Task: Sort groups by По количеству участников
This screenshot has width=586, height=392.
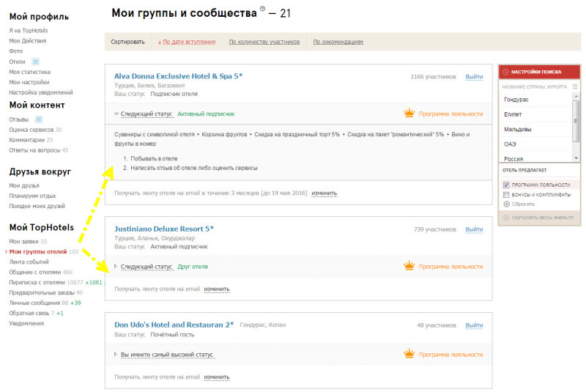Action: (x=264, y=42)
